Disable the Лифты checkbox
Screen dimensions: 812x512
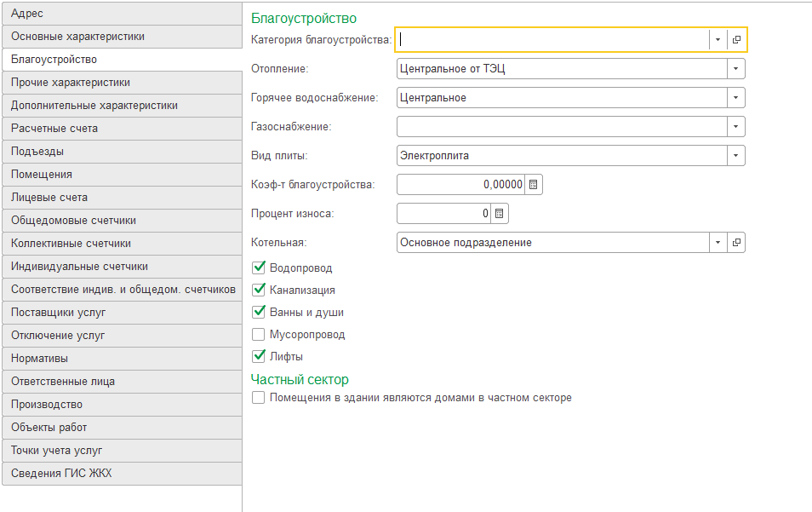259,357
